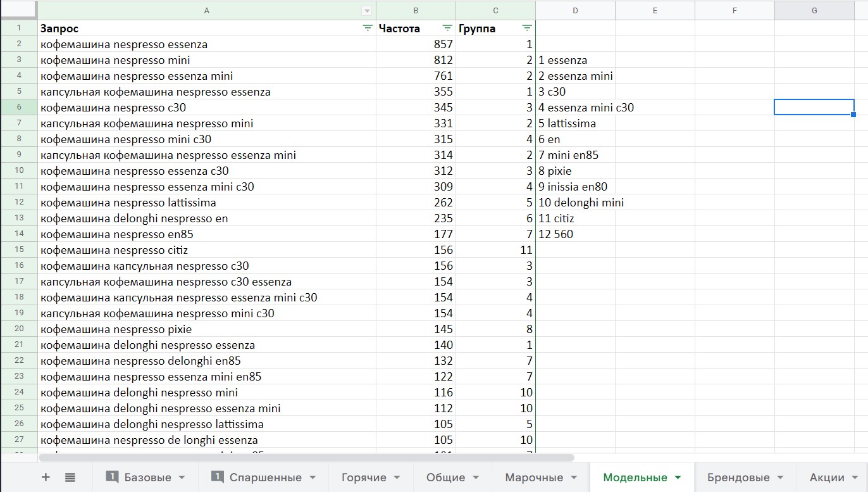Image resolution: width=868 pixels, height=492 pixels.
Task: Select cell 'кофемашина nespresso pixie'
Action: [207, 329]
